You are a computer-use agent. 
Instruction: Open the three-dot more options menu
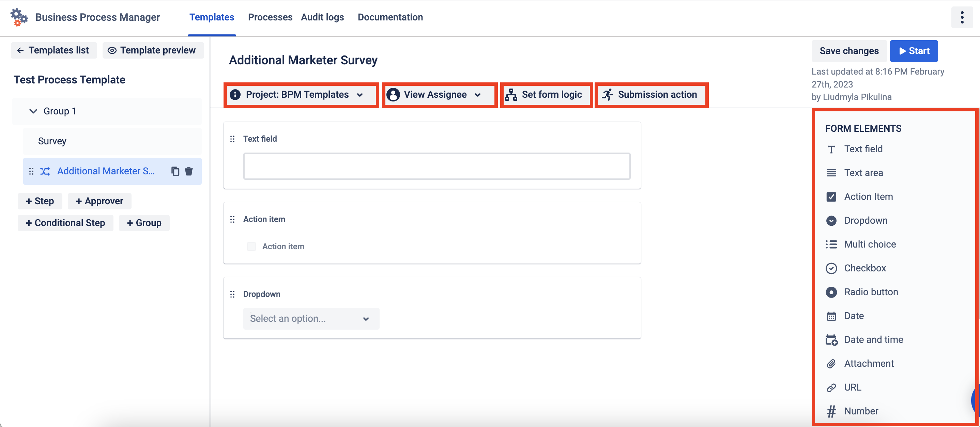coord(962,17)
